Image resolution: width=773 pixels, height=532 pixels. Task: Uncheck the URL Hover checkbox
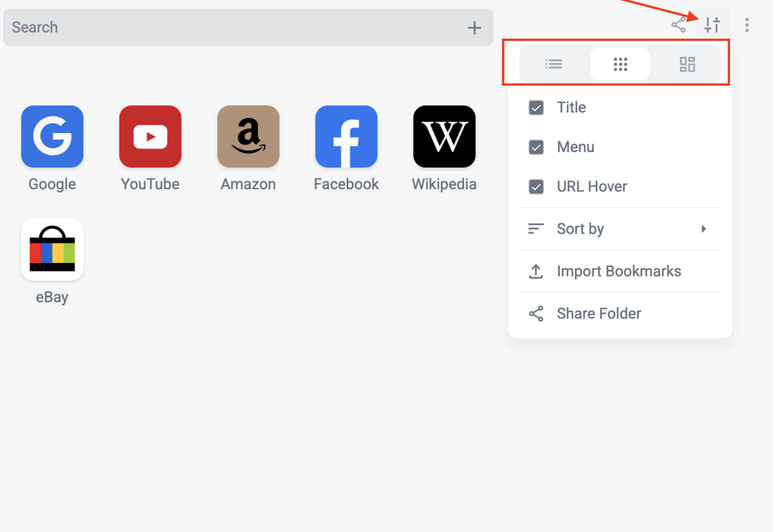pos(536,187)
